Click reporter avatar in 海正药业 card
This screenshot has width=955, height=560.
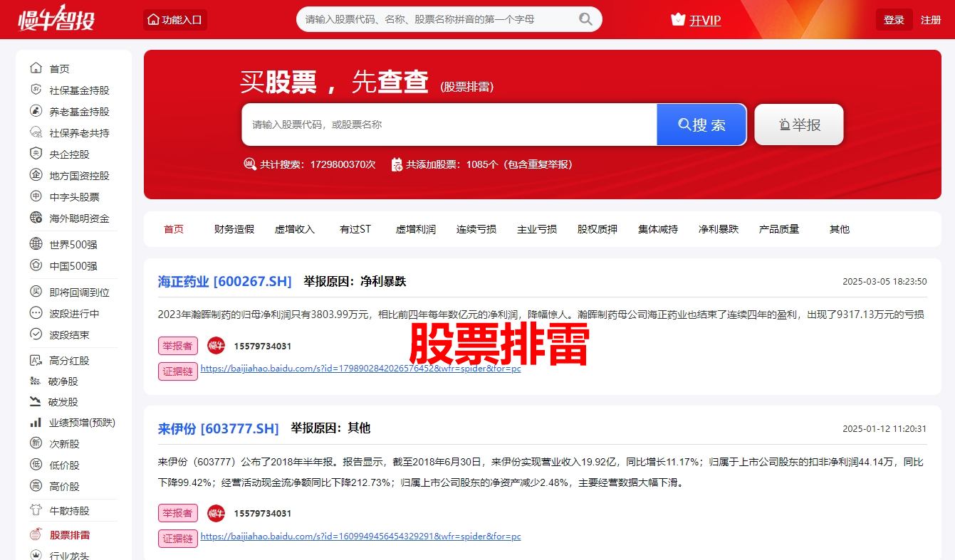[216, 346]
